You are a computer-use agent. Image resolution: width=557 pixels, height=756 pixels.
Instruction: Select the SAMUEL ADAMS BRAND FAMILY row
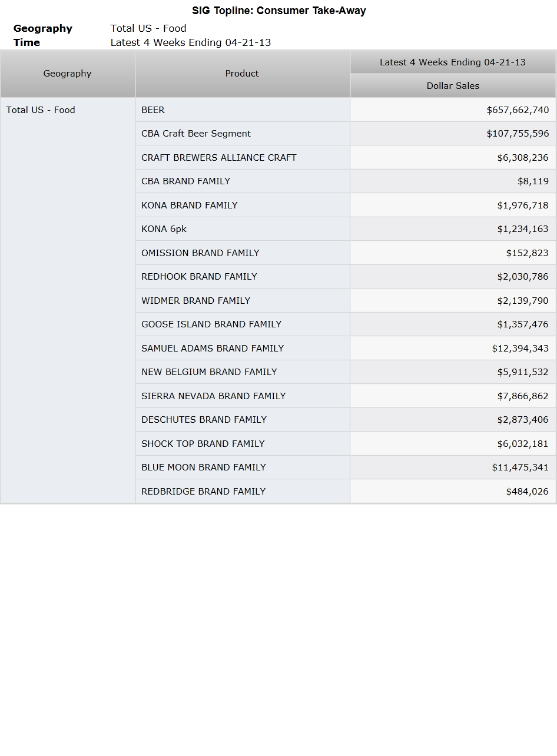coord(243,349)
